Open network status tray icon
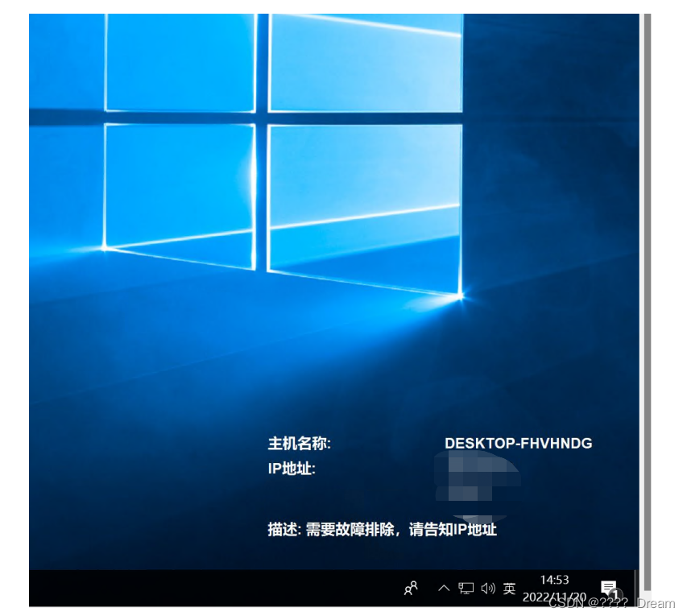Viewport: 687px width, 616px height. point(466,588)
